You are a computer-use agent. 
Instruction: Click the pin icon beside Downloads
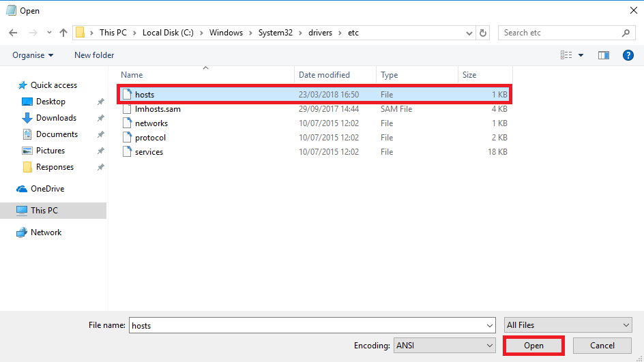[101, 118]
